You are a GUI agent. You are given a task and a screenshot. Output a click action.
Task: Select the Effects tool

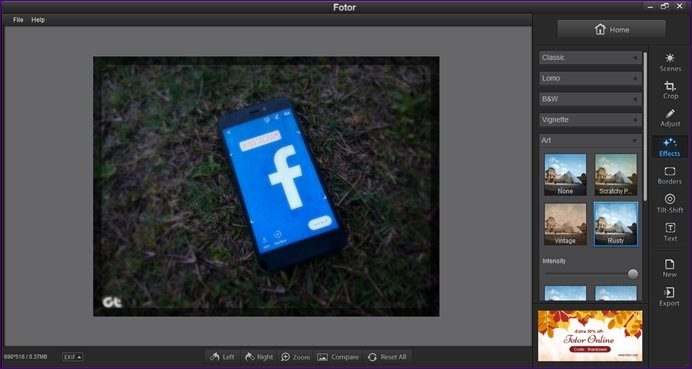[x=670, y=147]
